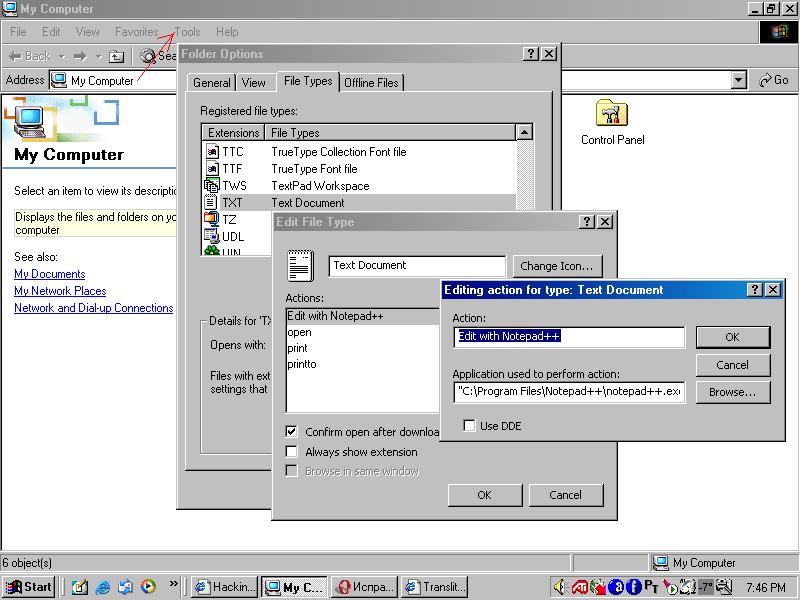Click Cancel in the Editing action dialog
This screenshot has width=800, height=600.
[733, 365]
